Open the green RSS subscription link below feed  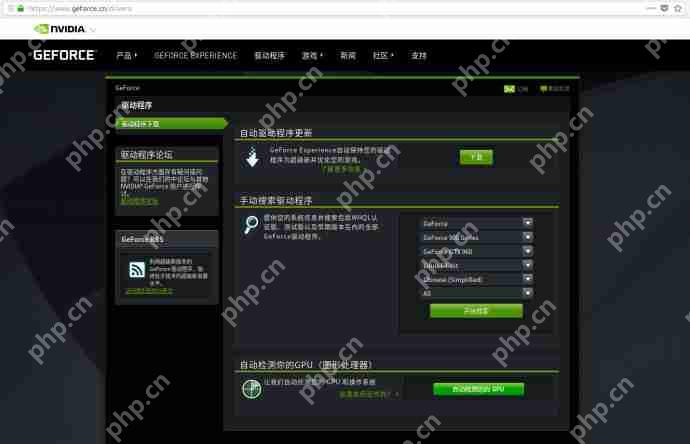(x=149, y=291)
